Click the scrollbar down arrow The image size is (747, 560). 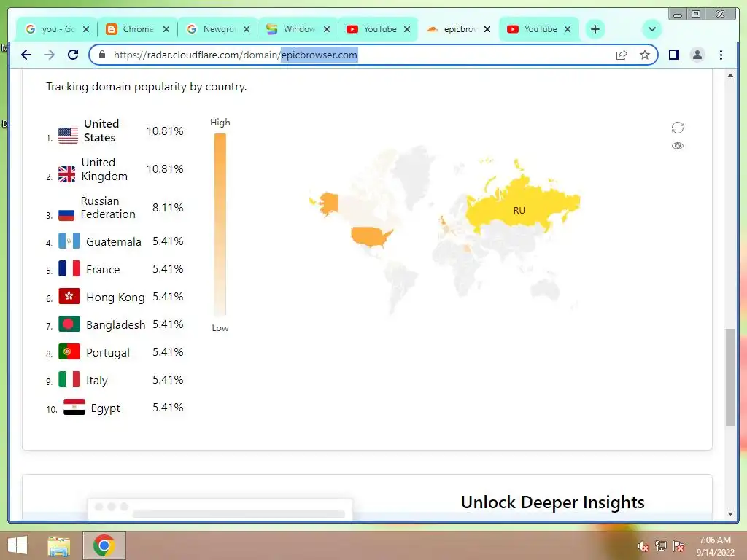click(730, 514)
